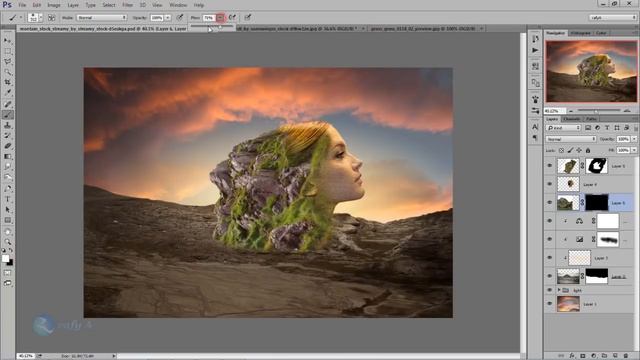Click the add layer style fx icon

point(572,356)
